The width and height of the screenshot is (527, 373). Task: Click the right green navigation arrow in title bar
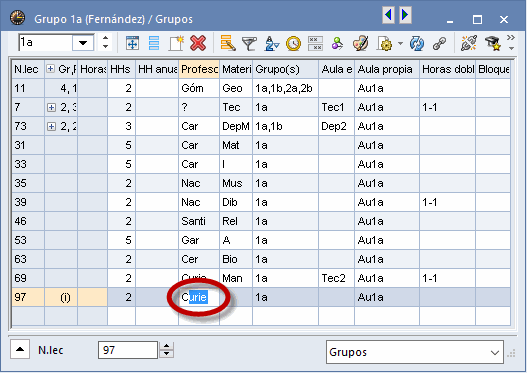pyautogui.click(x=405, y=15)
